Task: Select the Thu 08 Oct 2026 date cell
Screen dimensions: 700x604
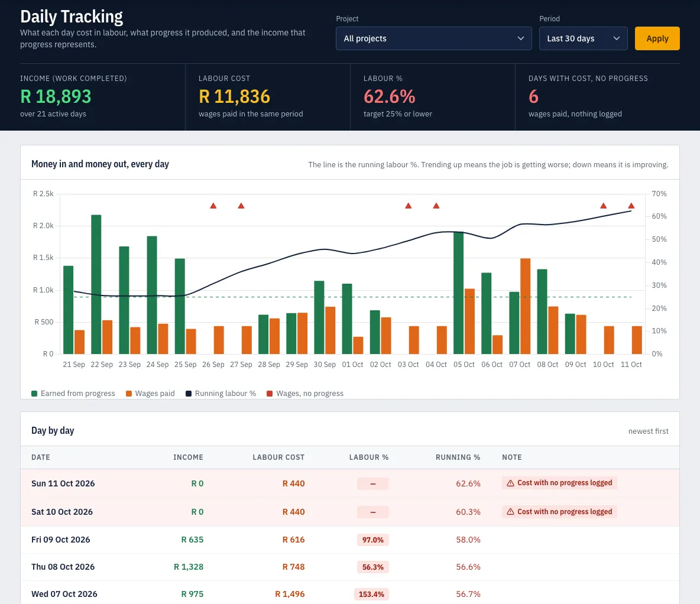Action: click(x=63, y=567)
